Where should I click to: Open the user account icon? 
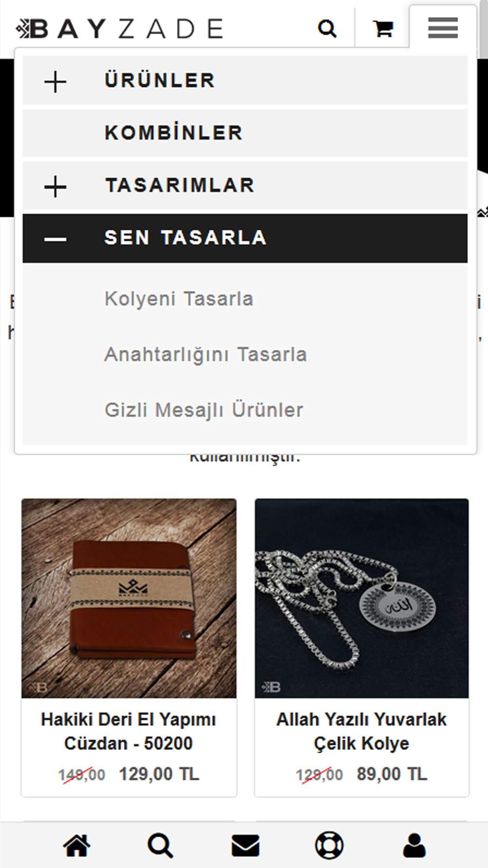tap(414, 845)
